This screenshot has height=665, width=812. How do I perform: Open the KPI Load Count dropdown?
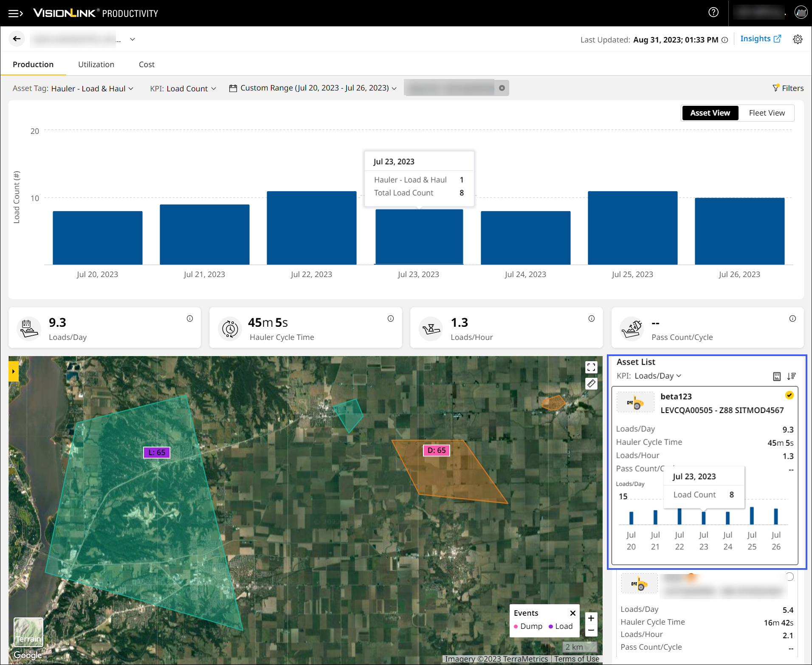tap(187, 88)
